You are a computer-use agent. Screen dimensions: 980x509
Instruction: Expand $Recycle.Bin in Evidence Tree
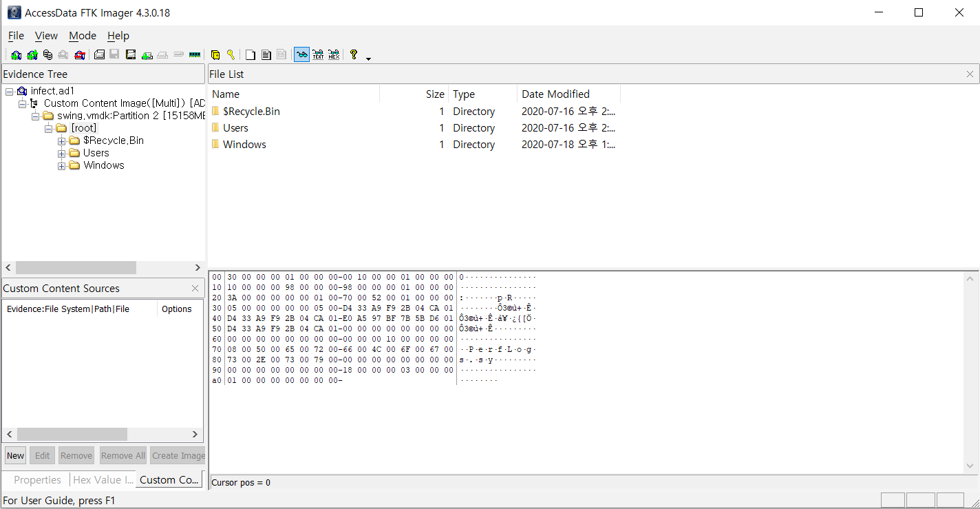61,141
